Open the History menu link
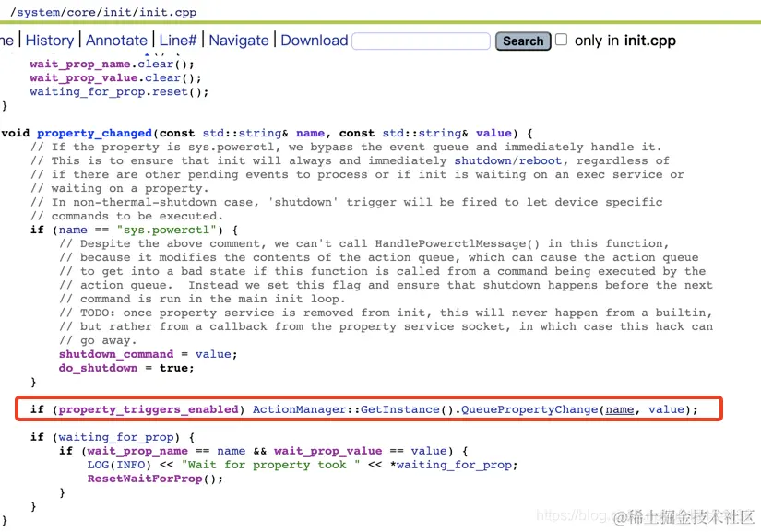761x532 pixels. coord(50,41)
